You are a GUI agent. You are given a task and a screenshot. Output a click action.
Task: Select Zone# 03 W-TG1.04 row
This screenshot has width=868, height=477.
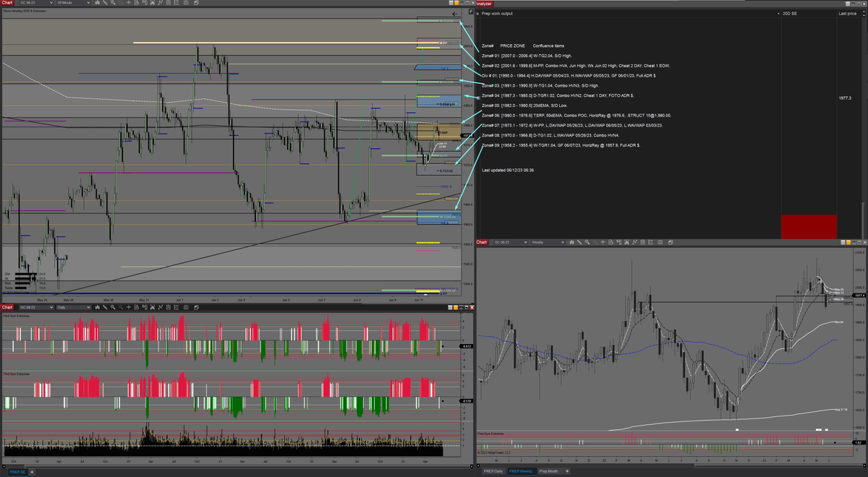(x=540, y=86)
